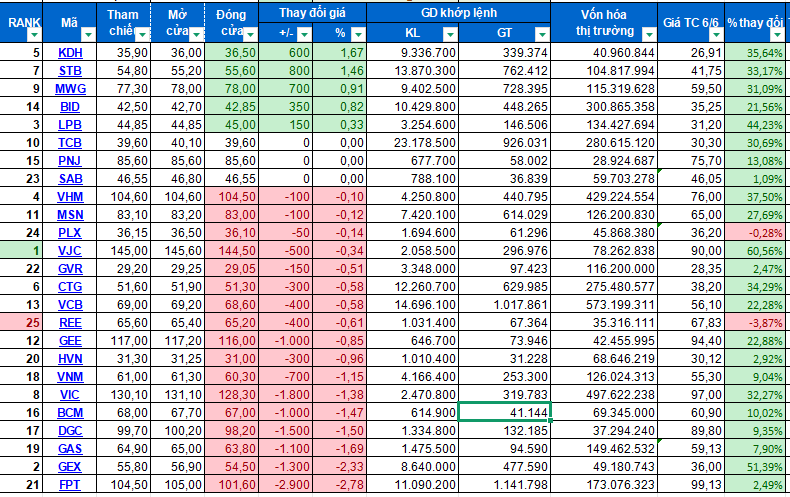
Task: Open the Tham chiếu filter dropdown
Action: click(143, 35)
